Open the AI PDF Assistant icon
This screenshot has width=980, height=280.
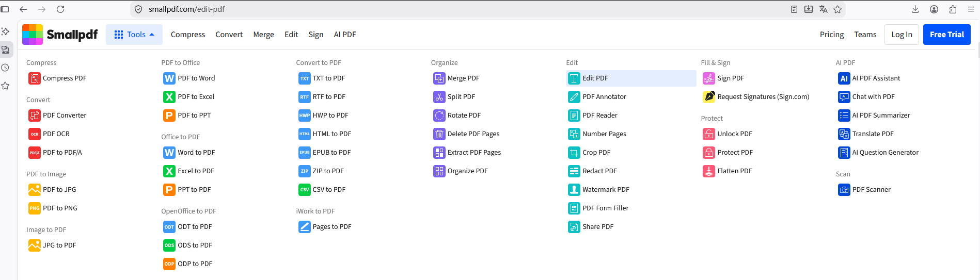844,78
